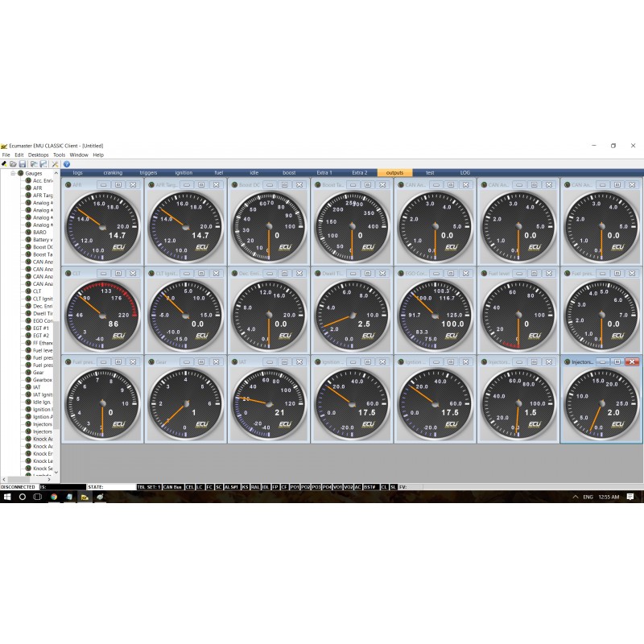Click the 'TBL SET: 1' status indicator
The height and width of the screenshot is (644, 644).
point(149,487)
